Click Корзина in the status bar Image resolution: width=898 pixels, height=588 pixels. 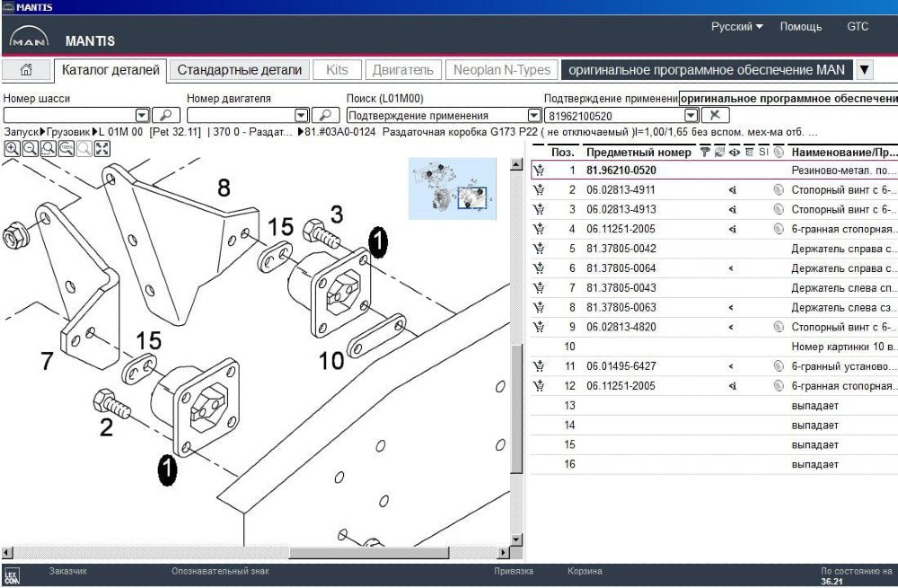coord(585,571)
